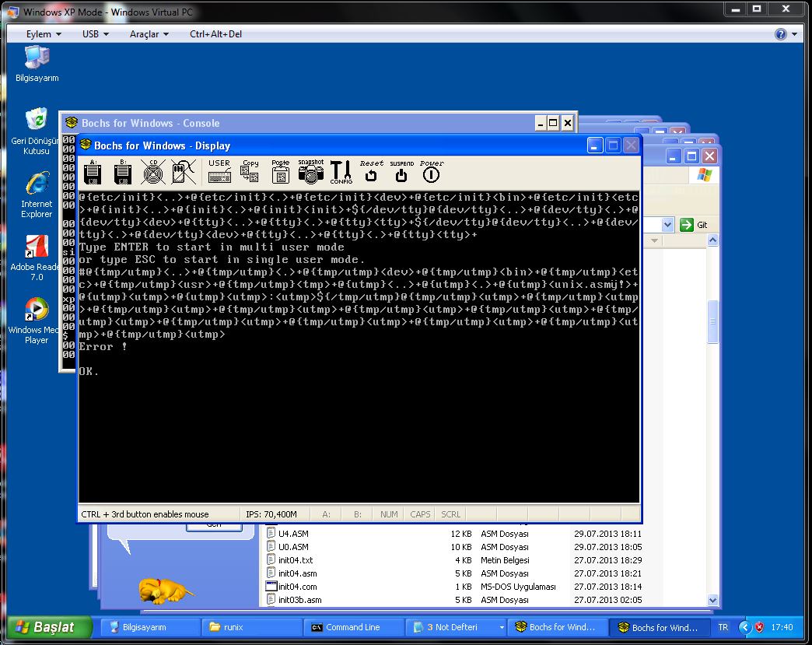Click the CAPS indicator in Bochs status bar
This screenshot has height=645, width=812.
click(x=420, y=514)
